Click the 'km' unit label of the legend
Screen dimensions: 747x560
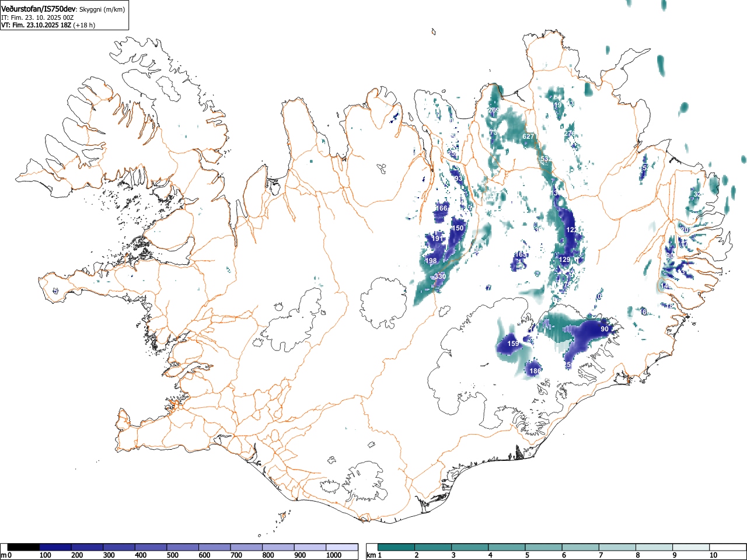tap(371, 555)
